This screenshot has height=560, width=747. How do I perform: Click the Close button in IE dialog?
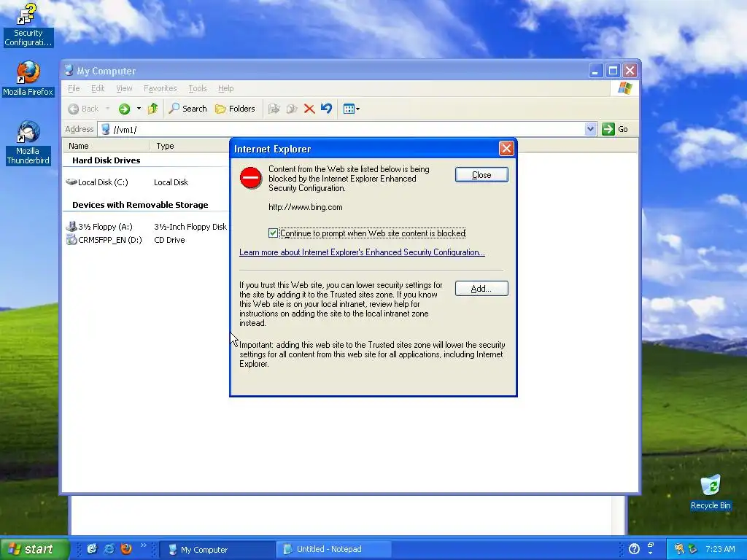481,175
